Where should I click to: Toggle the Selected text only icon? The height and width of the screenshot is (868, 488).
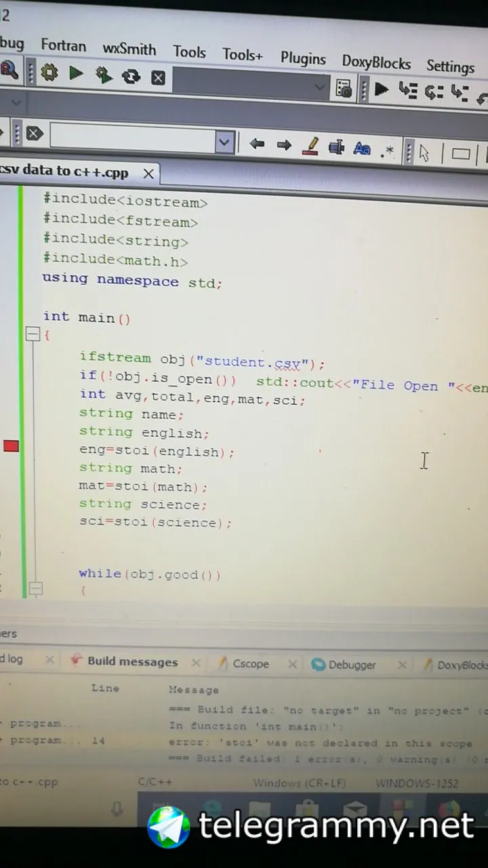(x=336, y=147)
